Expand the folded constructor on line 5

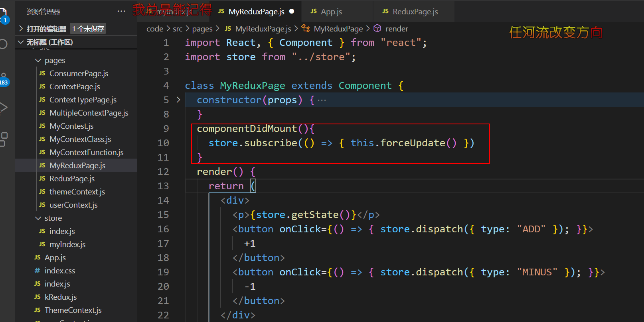178,100
